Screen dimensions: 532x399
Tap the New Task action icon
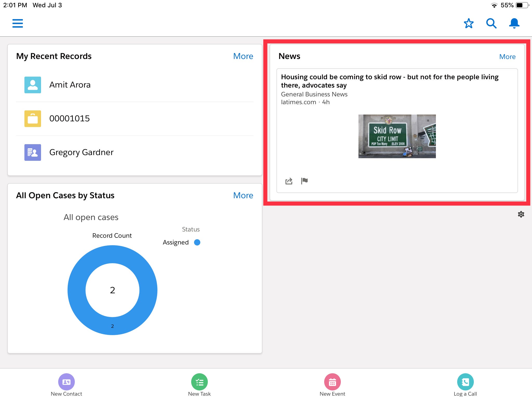(x=199, y=382)
